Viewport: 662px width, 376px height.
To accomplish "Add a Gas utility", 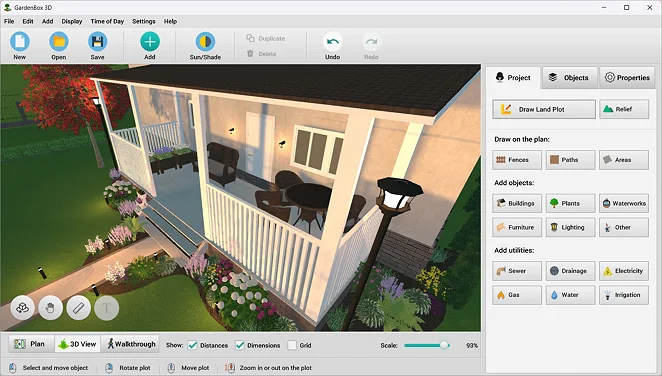I will pyautogui.click(x=517, y=295).
